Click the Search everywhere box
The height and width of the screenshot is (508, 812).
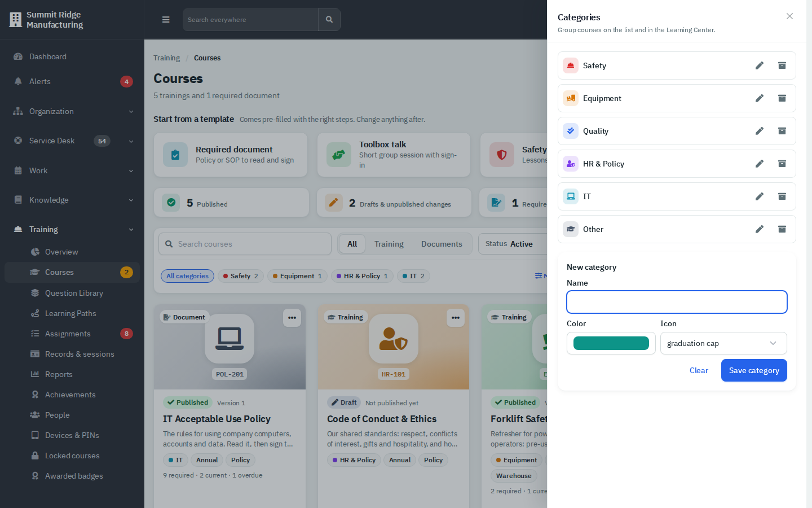point(250,20)
